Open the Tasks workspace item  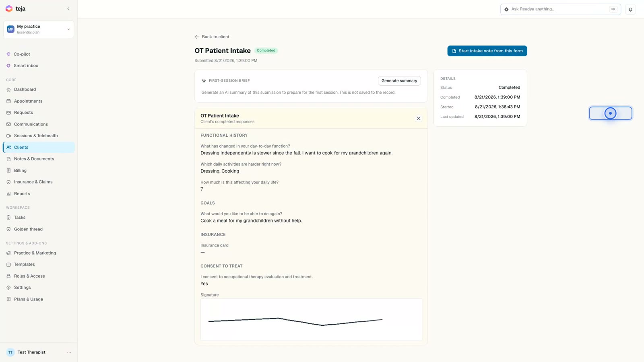(39, 218)
